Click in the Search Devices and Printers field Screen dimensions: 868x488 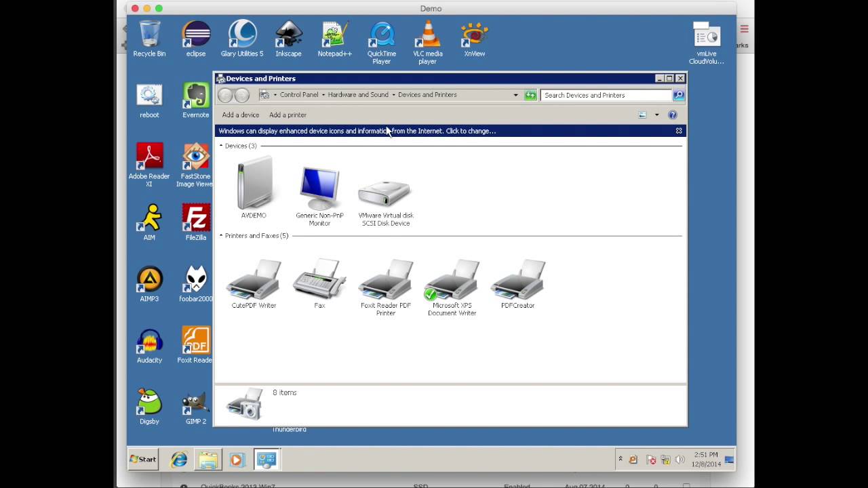pos(606,95)
